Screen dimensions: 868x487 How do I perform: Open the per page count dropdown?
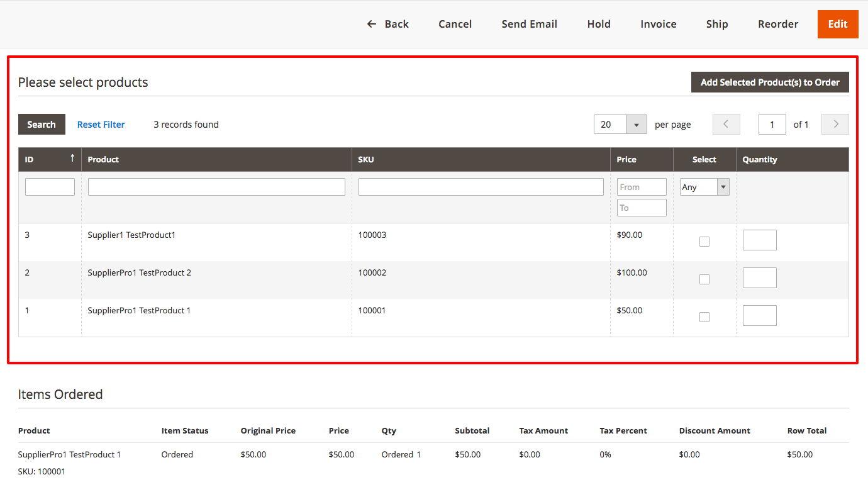tap(637, 125)
